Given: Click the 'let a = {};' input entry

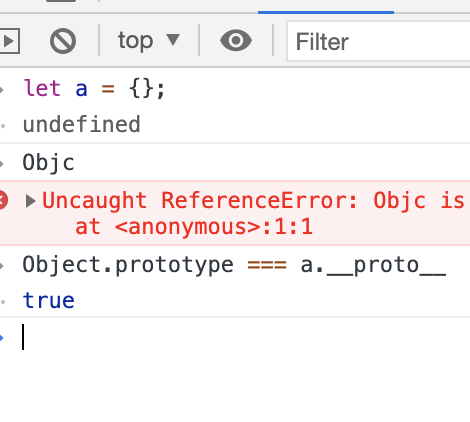Looking at the screenshot, I should coord(94,89).
